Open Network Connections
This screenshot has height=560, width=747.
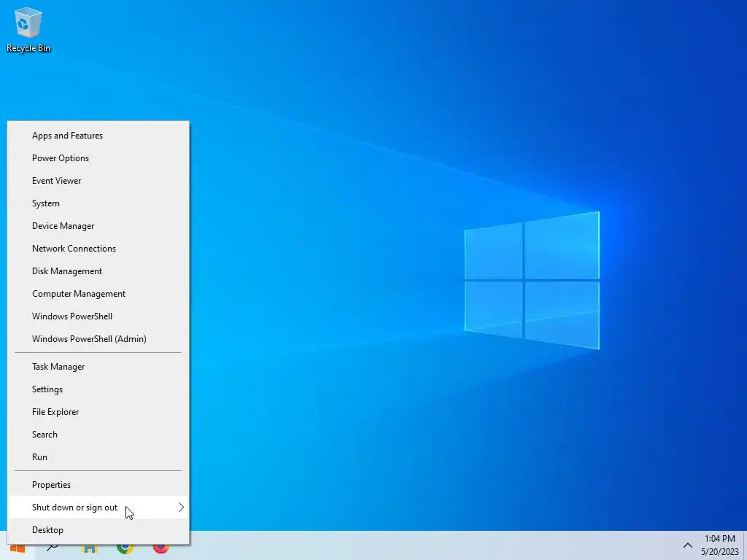98,249
